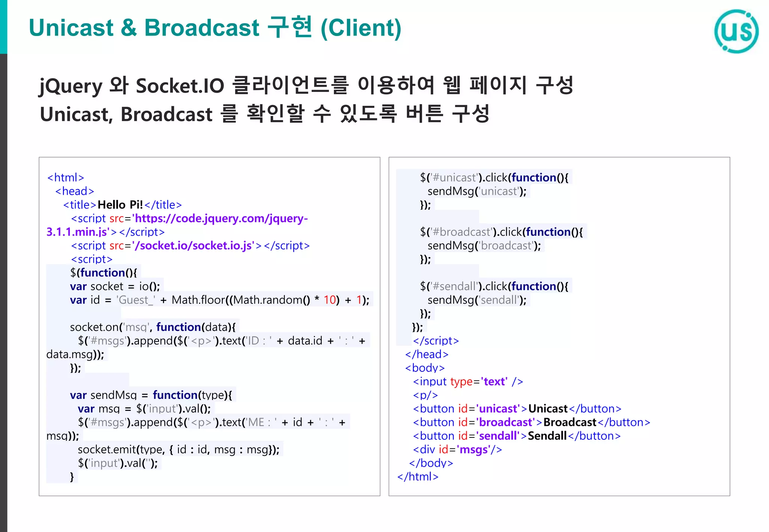This screenshot has height=532, width=769.
Task: Click the line "<div id='msgs'/>"
Action: pyautogui.click(x=457, y=449)
